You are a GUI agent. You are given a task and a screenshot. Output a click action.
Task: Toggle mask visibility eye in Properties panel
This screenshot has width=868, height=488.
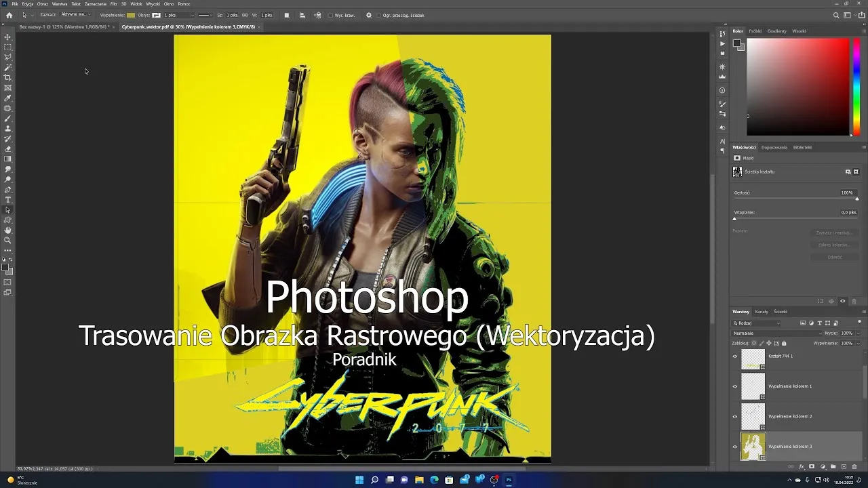point(843,301)
